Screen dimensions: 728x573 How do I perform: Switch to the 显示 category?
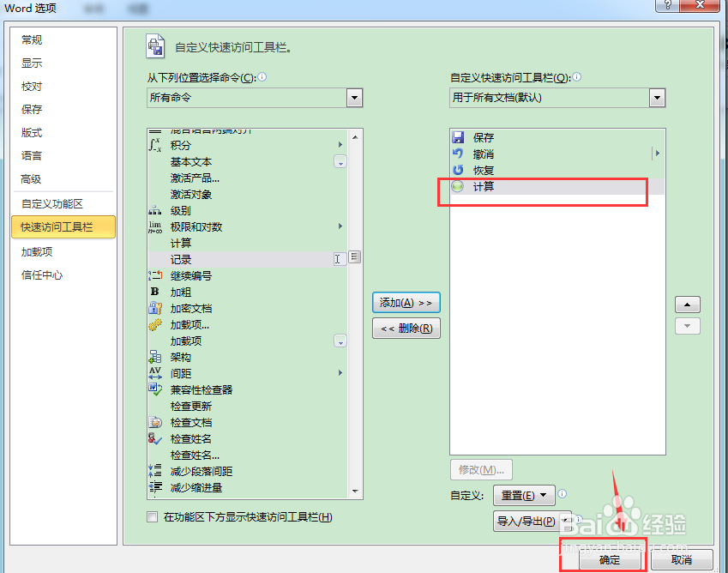tap(32, 63)
